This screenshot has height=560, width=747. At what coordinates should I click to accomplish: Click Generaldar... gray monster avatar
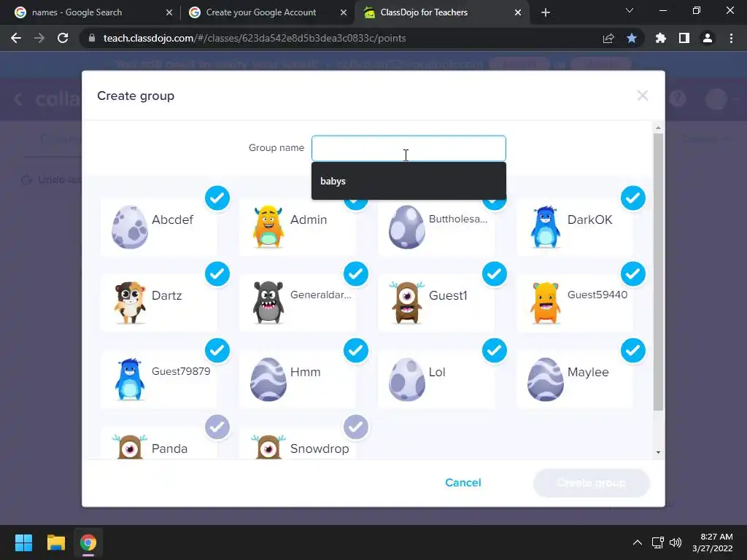tap(268, 303)
